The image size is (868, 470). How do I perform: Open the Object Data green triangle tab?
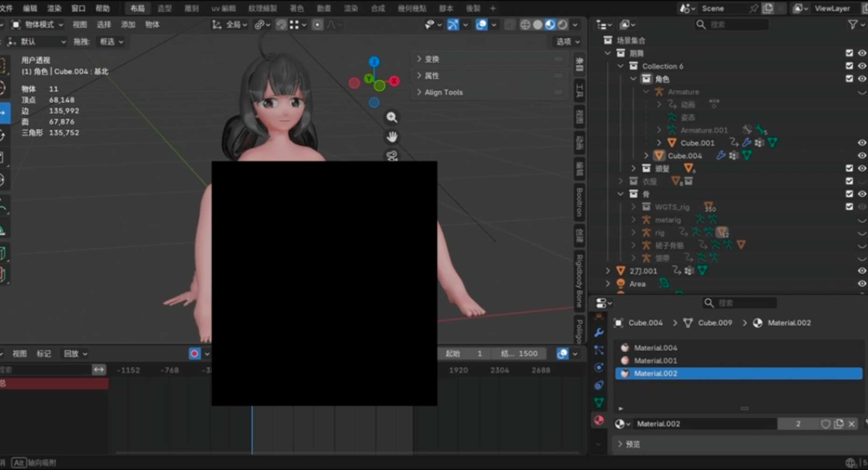click(599, 402)
